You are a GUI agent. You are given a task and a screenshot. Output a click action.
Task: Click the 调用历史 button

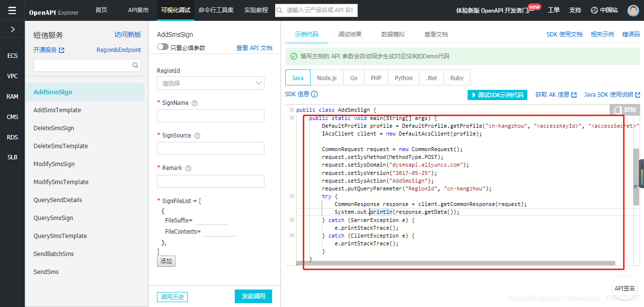click(x=173, y=297)
